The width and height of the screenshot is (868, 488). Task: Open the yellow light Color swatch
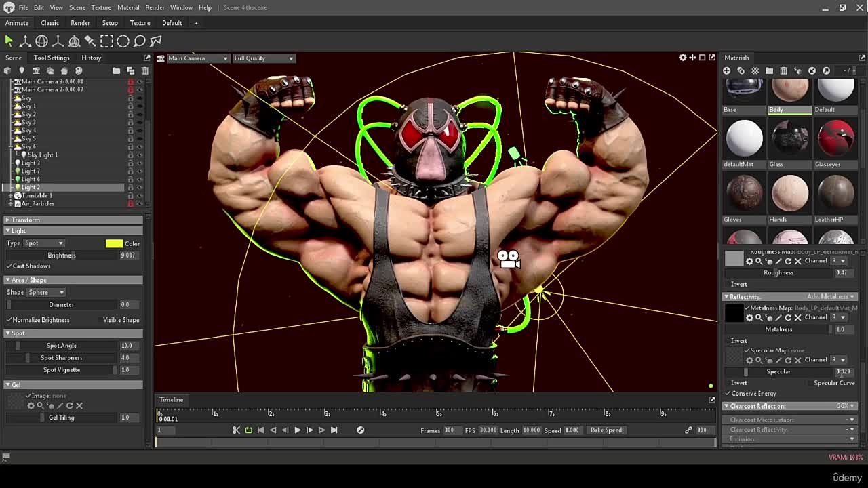114,244
